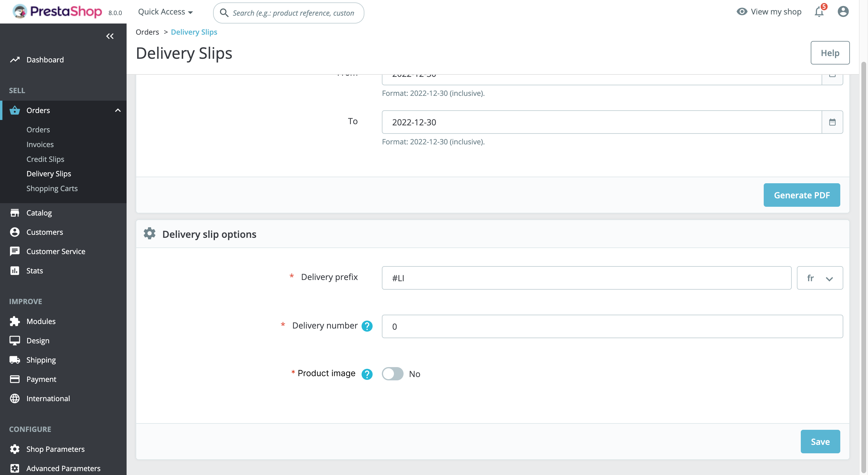The image size is (868, 475).
Task: Open the Dashboard from the sidebar
Action: [x=45, y=60]
